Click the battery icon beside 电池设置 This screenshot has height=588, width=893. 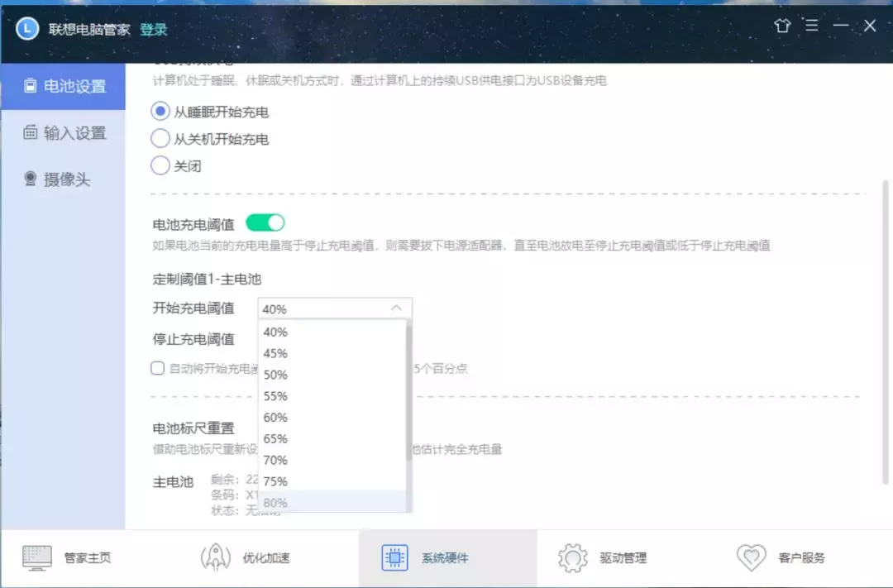(x=31, y=86)
